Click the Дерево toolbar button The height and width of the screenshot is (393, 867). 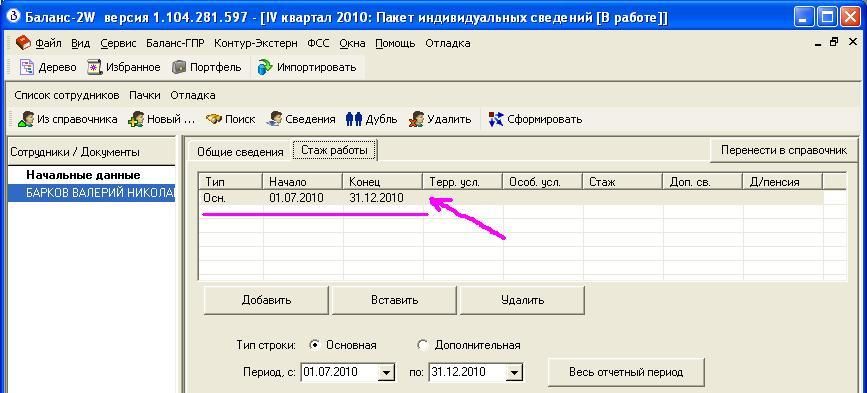click(x=48, y=67)
